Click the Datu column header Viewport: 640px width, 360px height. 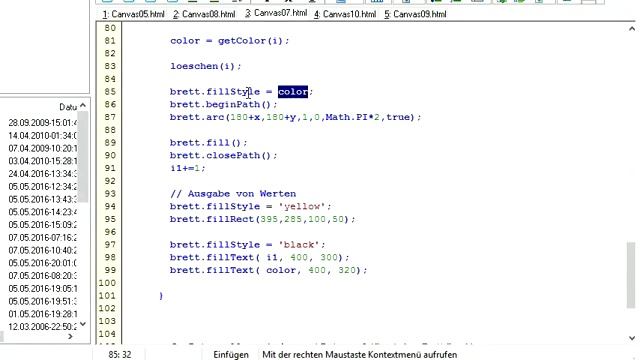(68, 107)
